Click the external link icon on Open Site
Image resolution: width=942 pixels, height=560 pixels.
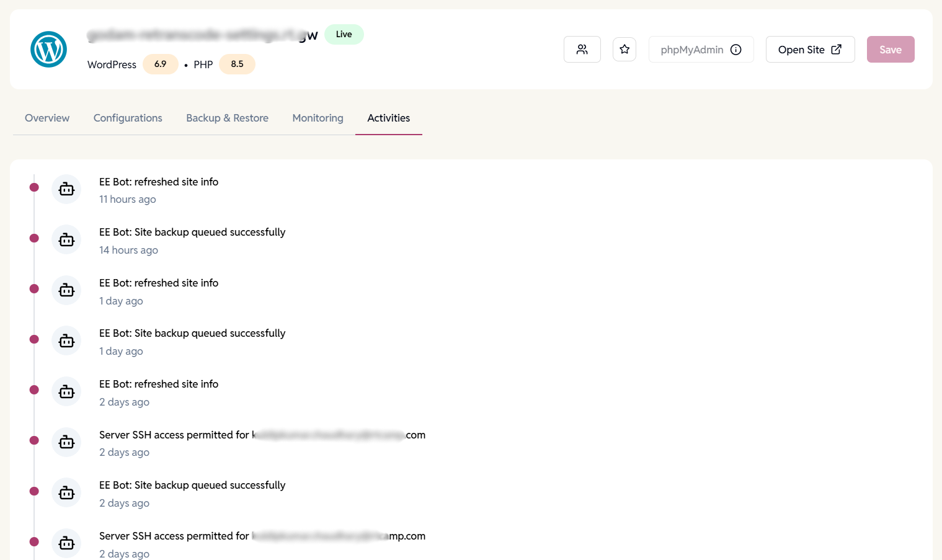[837, 50]
